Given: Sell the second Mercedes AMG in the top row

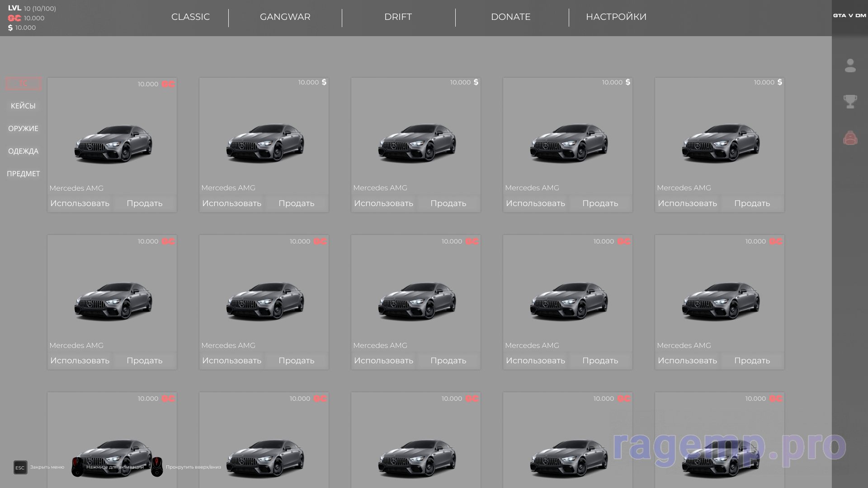Looking at the screenshot, I should (297, 203).
